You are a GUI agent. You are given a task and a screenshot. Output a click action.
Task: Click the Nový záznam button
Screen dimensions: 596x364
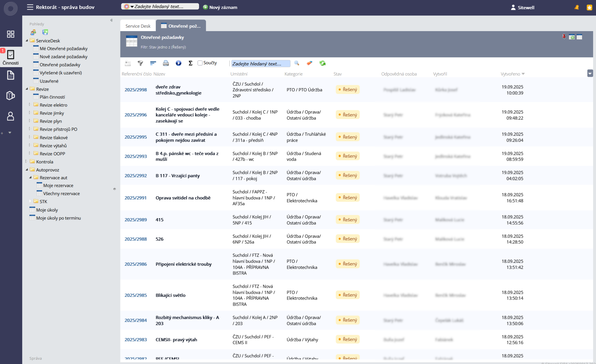point(220,7)
